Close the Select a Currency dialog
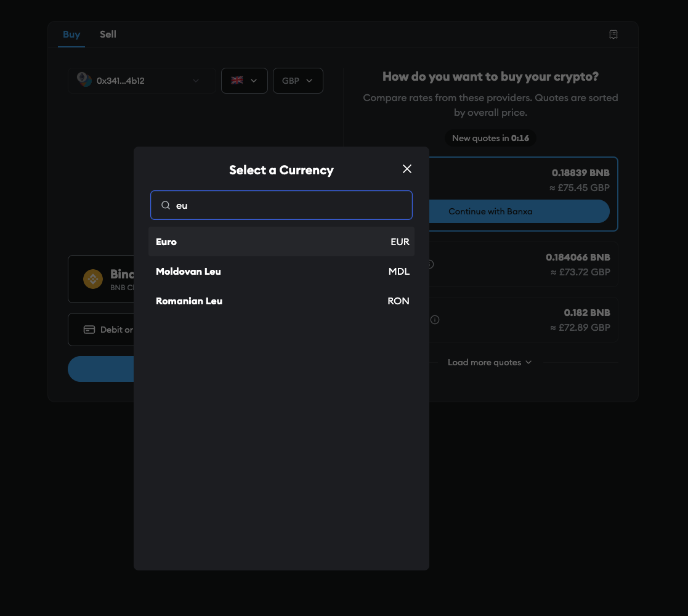The height and width of the screenshot is (616, 688). click(x=407, y=168)
